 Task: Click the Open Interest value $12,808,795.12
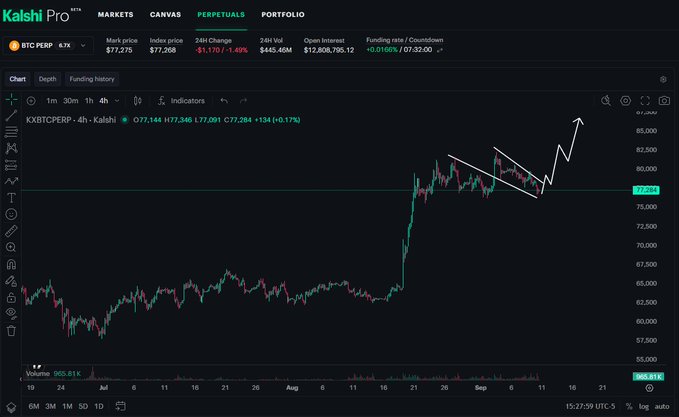point(329,50)
